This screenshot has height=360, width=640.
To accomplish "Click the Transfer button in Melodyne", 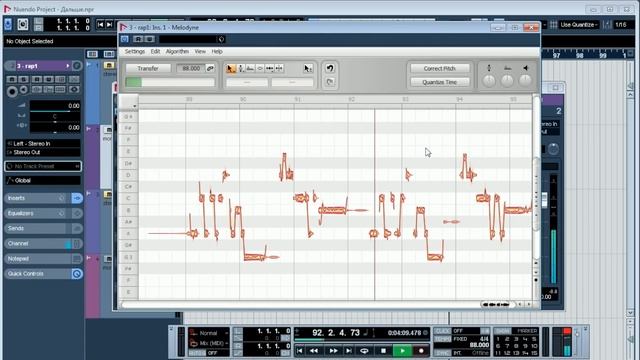I will (148, 68).
